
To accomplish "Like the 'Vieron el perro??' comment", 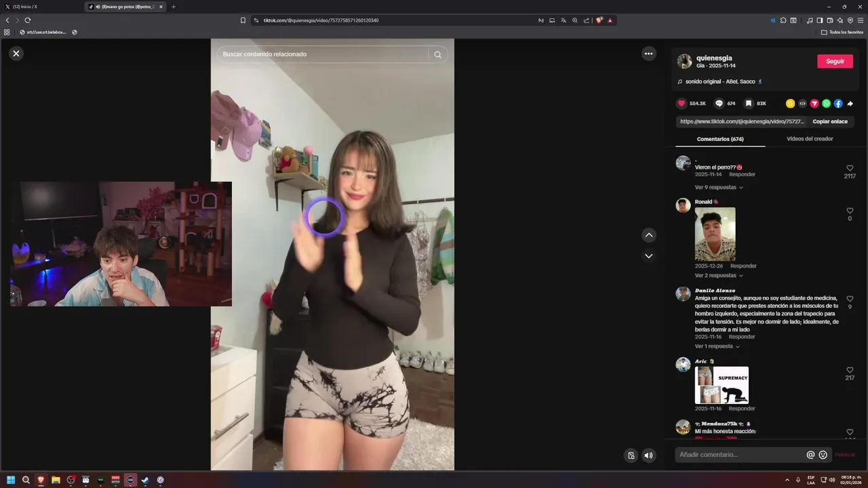I will click(x=850, y=168).
